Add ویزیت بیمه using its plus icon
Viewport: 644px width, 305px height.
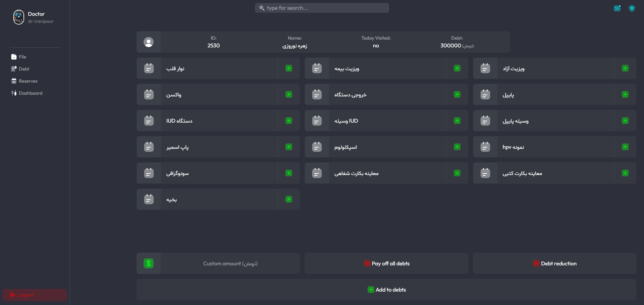click(457, 69)
